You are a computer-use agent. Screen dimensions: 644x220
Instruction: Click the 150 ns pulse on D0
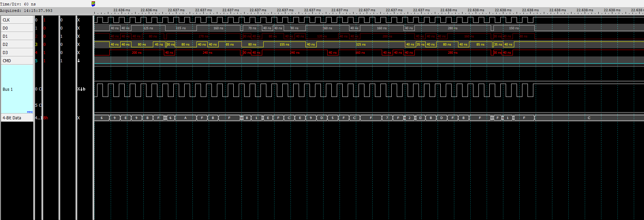pos(514,28)
